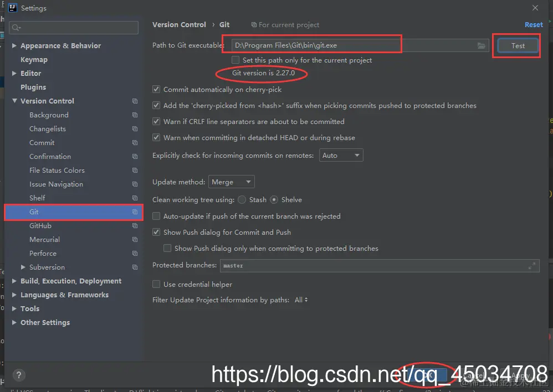This screenshot has width=553, height=392.
Task: Enable Use credential helper checkbox
Action: click(156, 284)
